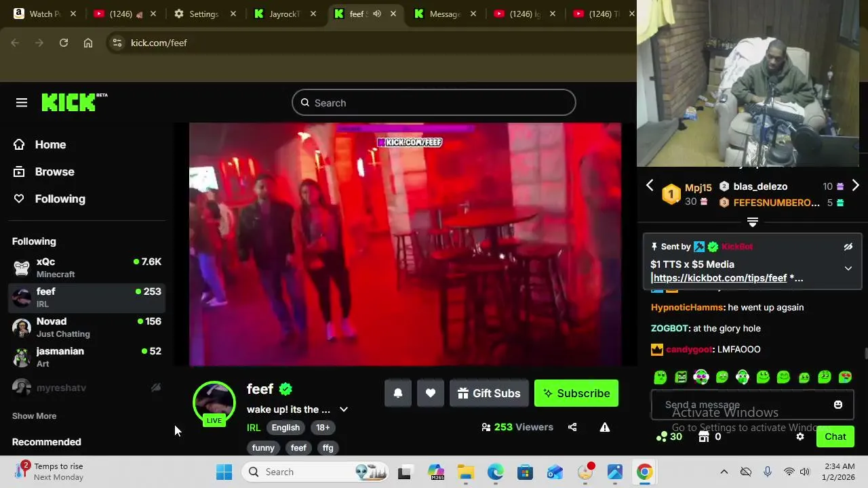Collapse the leaderboard with down-arrow handle
This screenshot has width=868, height=488.
pos(752,222)
